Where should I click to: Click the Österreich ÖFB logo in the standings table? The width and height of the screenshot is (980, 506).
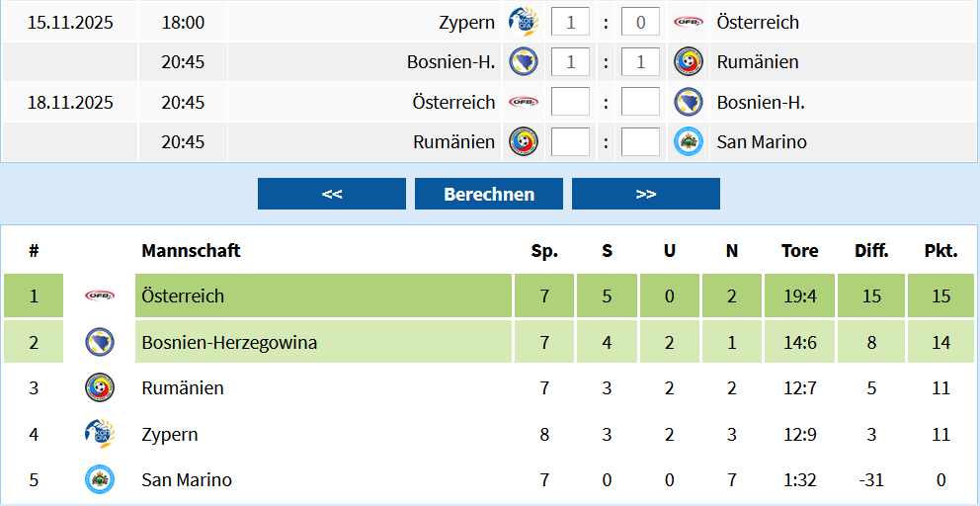point(100,295)
